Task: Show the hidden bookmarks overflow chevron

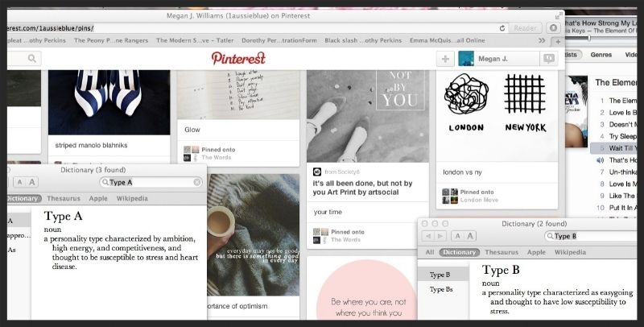Action: point(542,40)
